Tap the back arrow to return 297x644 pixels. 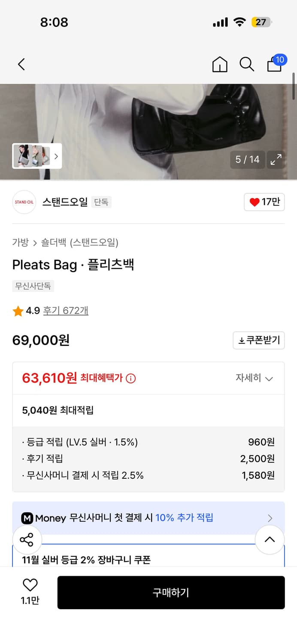click(x=21, y=64)
